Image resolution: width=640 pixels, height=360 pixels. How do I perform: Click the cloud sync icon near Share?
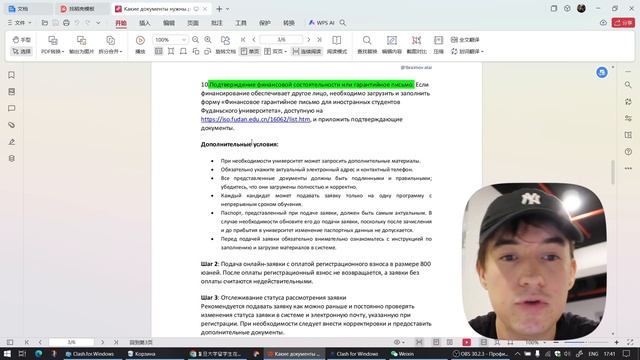pos(603,23)
